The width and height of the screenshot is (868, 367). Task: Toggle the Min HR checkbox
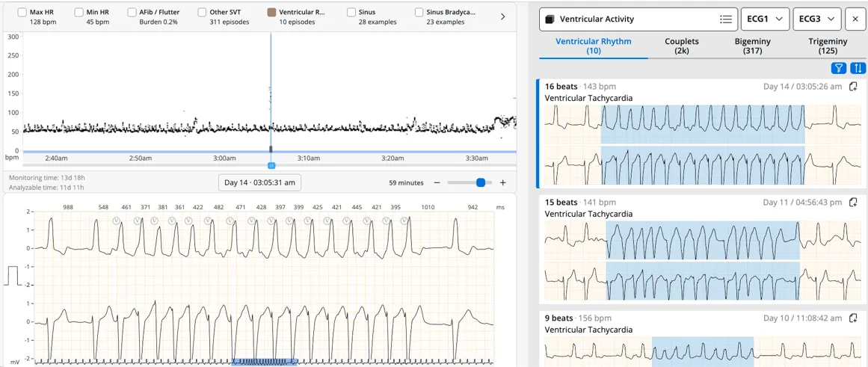pos(79,12)
